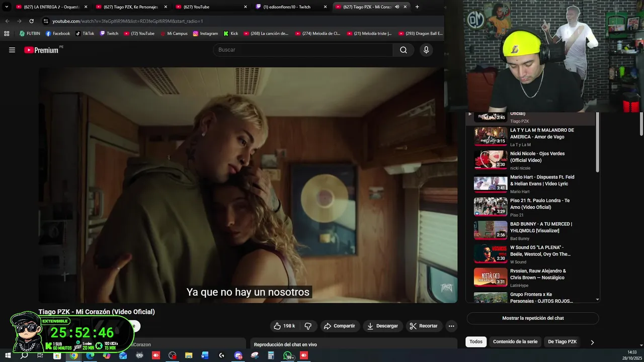Go back to previous page
This screenshot has width=644, height=362.
(7, 21)
